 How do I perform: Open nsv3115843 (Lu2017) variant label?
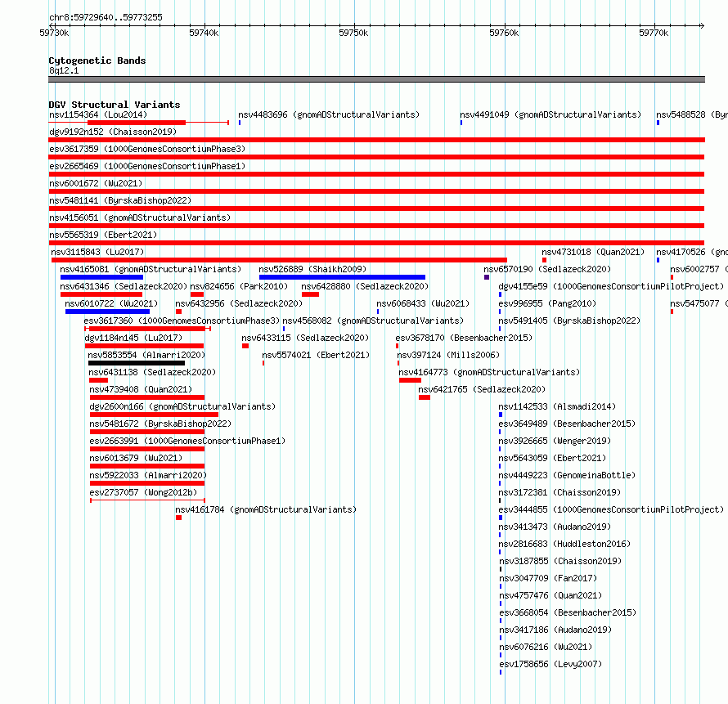tap(97, 252)
